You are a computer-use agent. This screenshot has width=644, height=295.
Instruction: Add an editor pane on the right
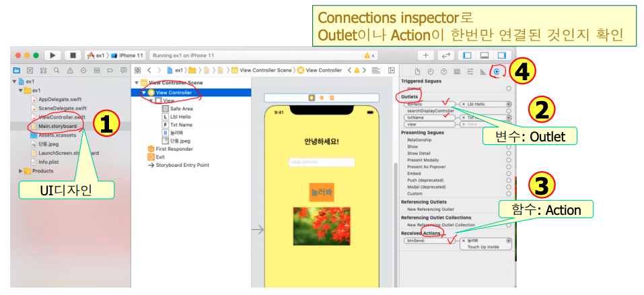click(392, 70)
